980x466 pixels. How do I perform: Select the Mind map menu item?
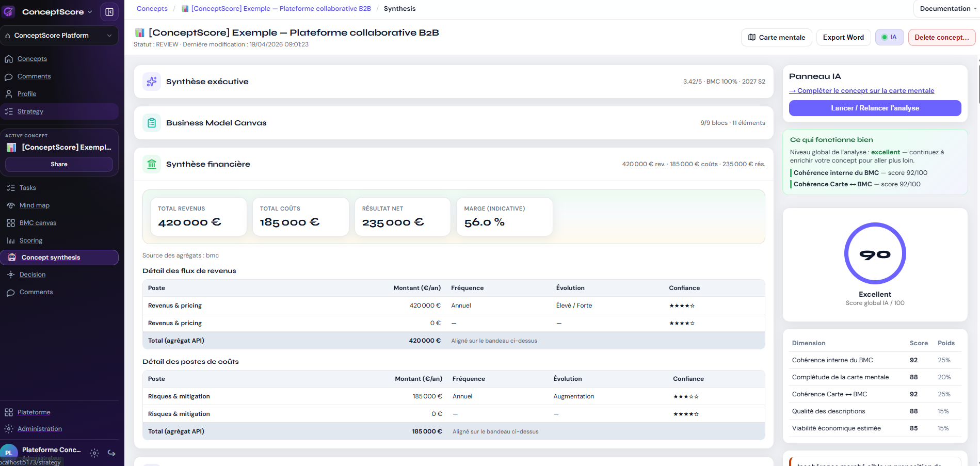click(x=35, y=205)
